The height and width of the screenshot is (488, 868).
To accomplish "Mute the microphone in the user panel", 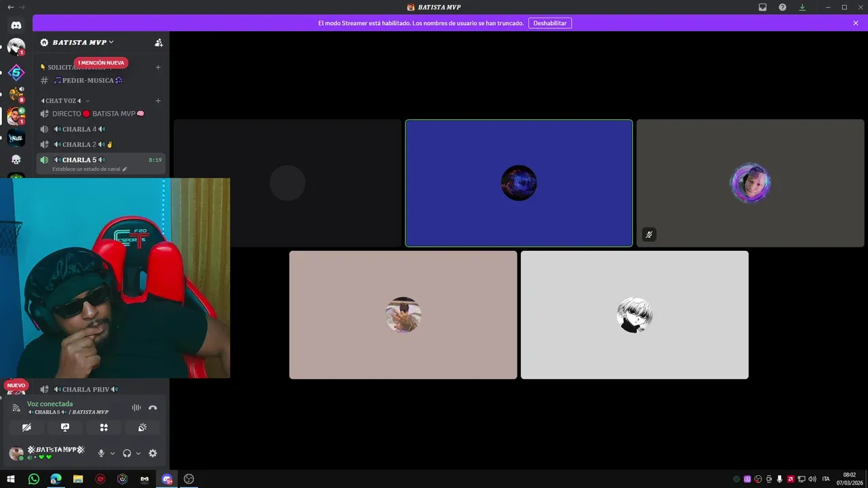I will pos(101,453).
